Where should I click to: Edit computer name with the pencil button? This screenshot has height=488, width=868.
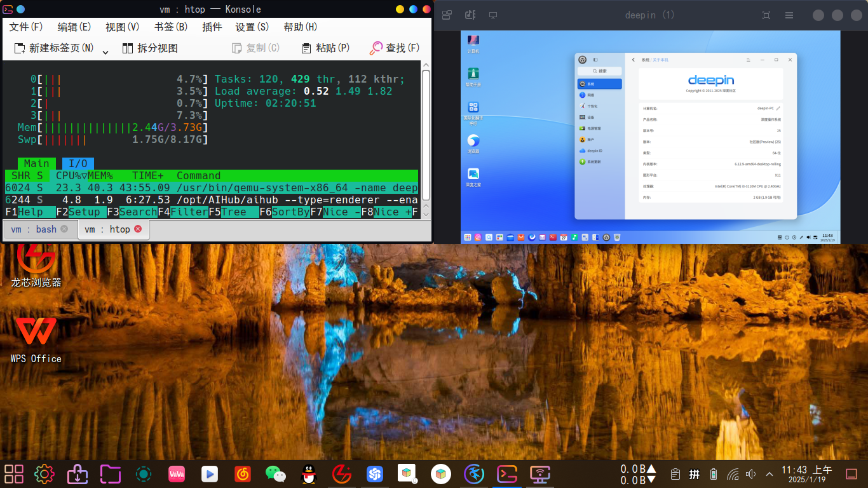pyautogui.click(x=779, y=108)
